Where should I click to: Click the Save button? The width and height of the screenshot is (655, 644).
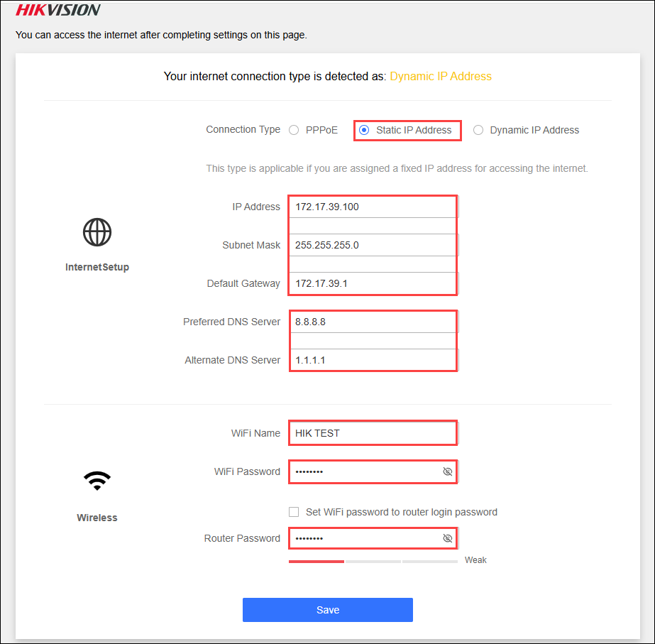(x=327, y=610)
